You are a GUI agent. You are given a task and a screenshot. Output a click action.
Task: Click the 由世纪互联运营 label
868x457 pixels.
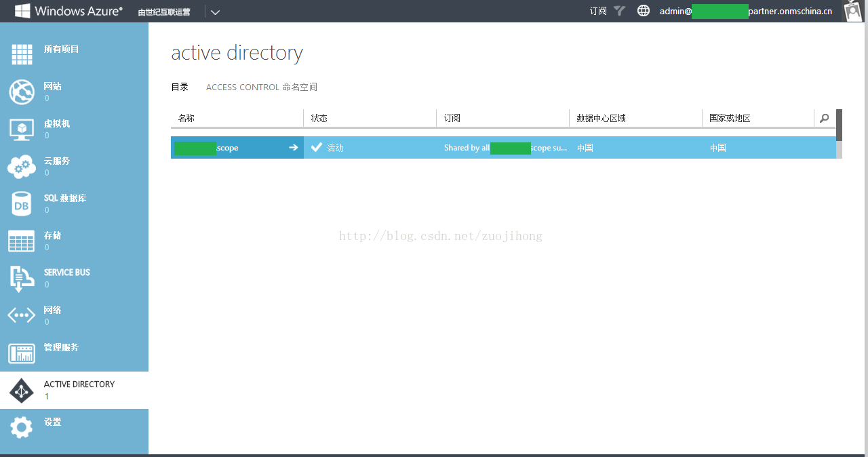[x=164, y=12]
